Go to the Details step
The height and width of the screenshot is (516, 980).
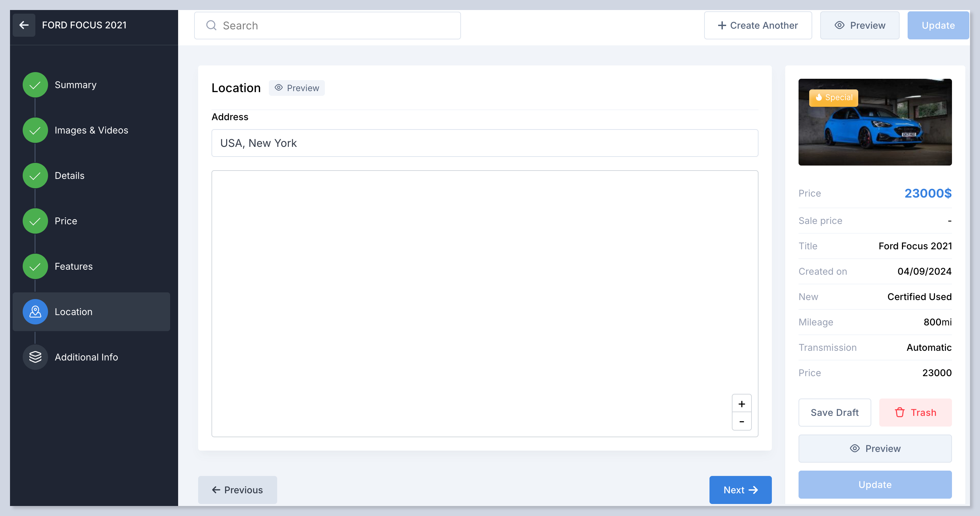click(x=69, y=176)
